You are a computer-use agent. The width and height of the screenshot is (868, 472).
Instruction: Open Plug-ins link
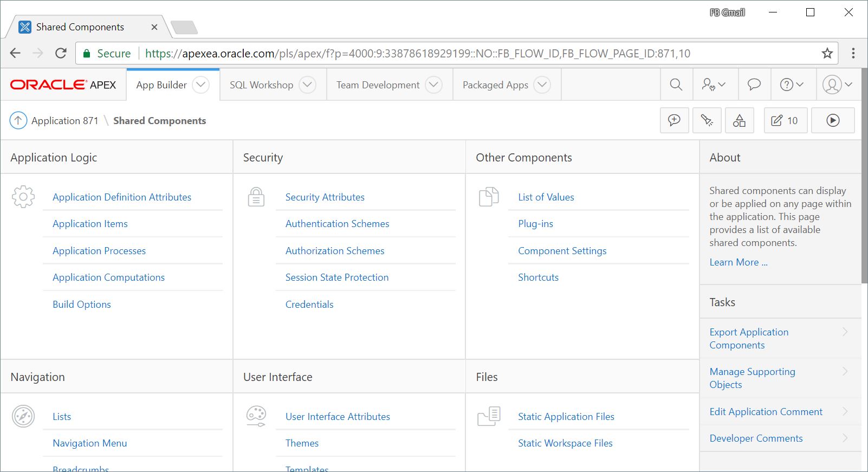pos(535,224)
